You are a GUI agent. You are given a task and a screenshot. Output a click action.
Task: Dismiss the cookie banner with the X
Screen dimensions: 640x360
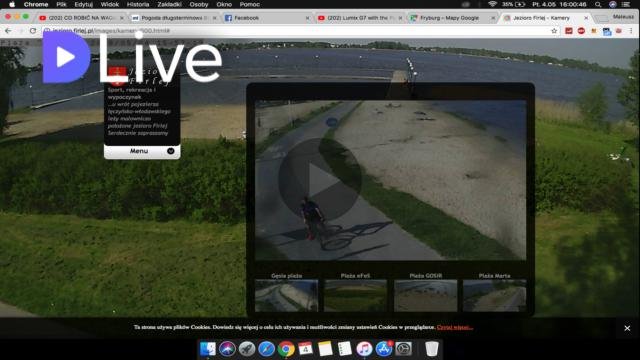click(x=627, y=328)
